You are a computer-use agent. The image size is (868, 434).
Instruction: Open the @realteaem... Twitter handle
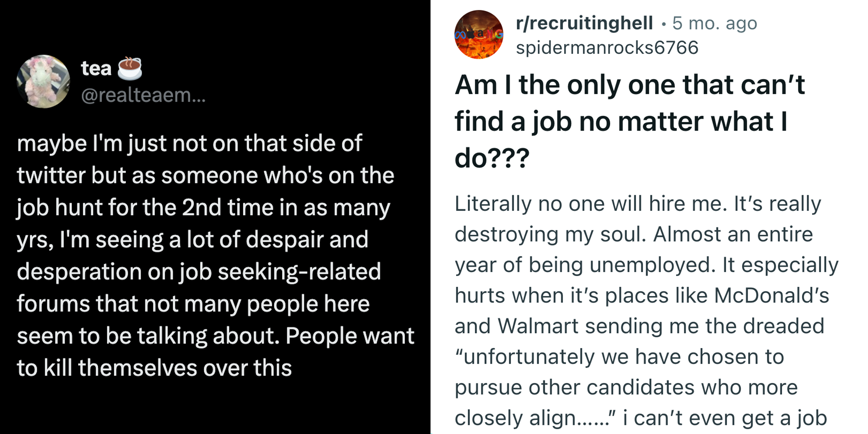coord(143,95)
